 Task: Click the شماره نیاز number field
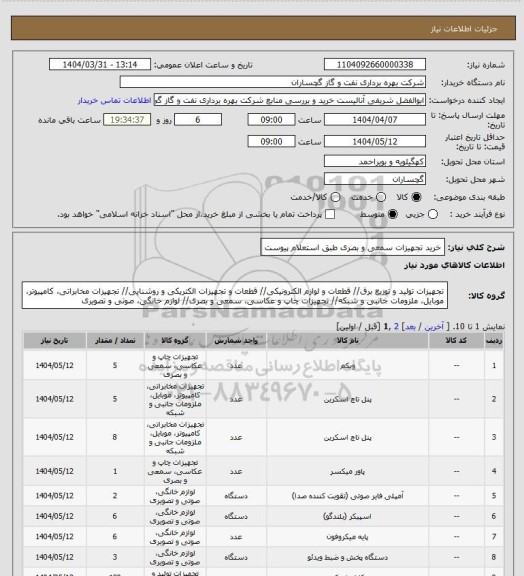tap(375, 64)
